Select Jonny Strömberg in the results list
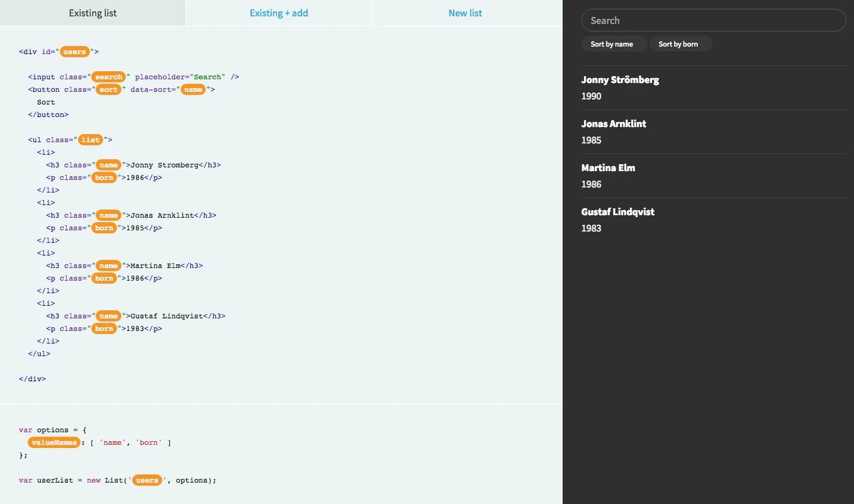 620,80
